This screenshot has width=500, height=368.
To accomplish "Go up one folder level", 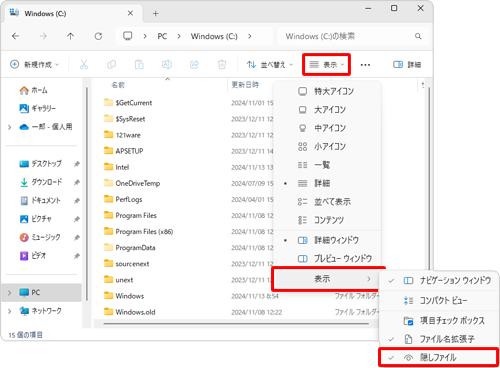I will (x=70, y=36).
